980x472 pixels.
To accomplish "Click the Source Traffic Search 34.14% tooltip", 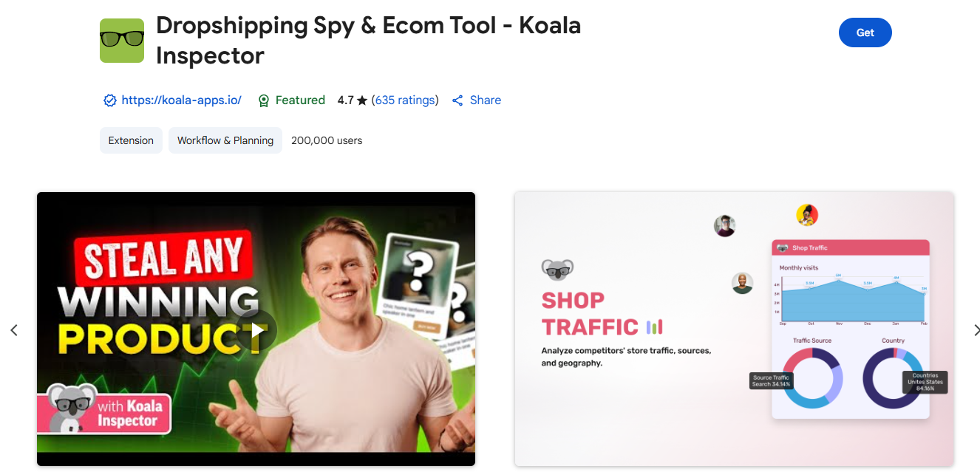I will pyautogui.click(x=771, y=380).
